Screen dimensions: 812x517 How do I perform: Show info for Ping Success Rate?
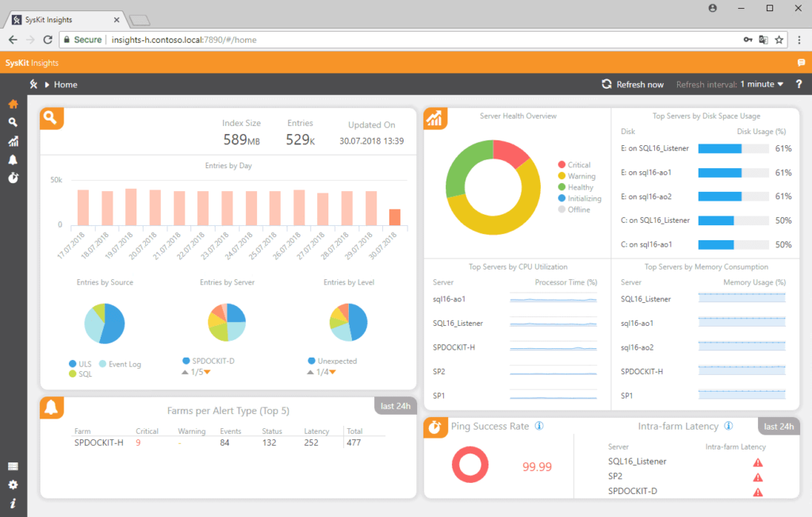[x=539, y=426]
